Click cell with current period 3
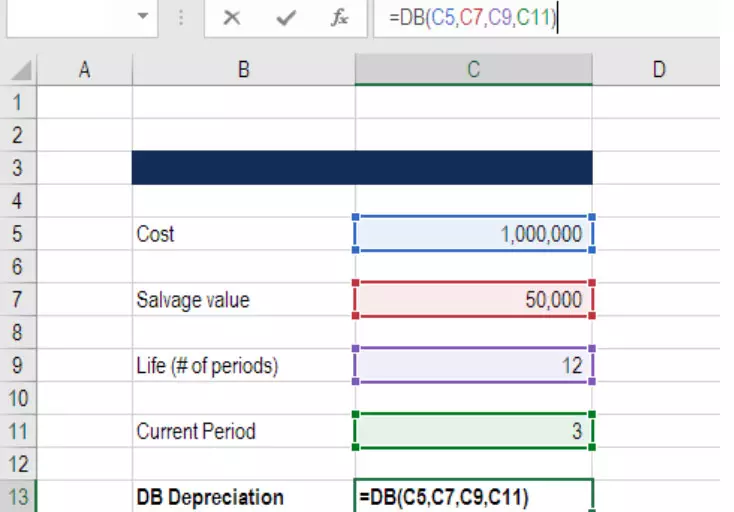The width and height of the screenshot is (734, 512). (473, 431)
